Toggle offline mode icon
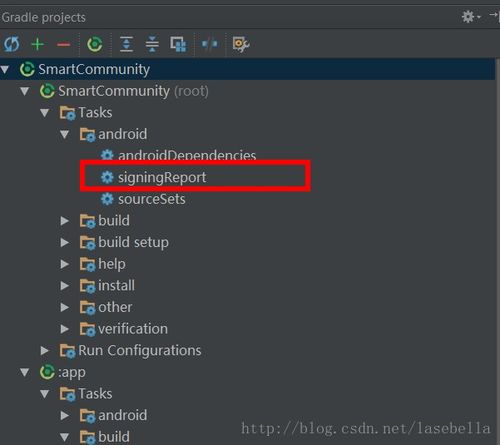This screenshot has height=445, width=500. pyautogui.click(x=210, y=44)
